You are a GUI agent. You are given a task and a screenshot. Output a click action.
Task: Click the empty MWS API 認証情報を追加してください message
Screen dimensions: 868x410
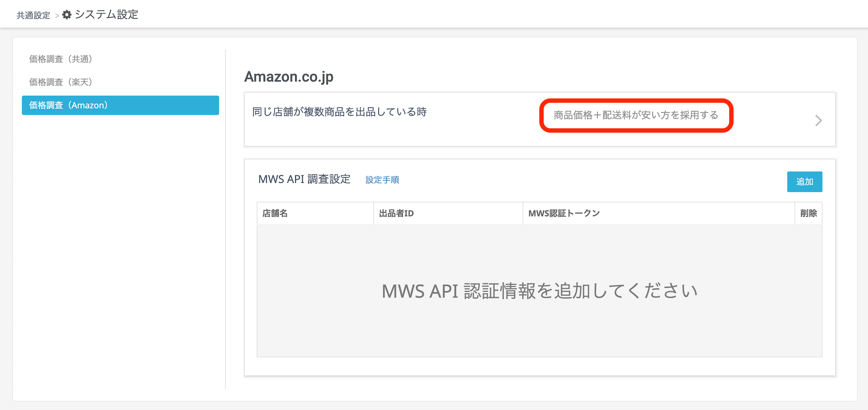[539, 291]
